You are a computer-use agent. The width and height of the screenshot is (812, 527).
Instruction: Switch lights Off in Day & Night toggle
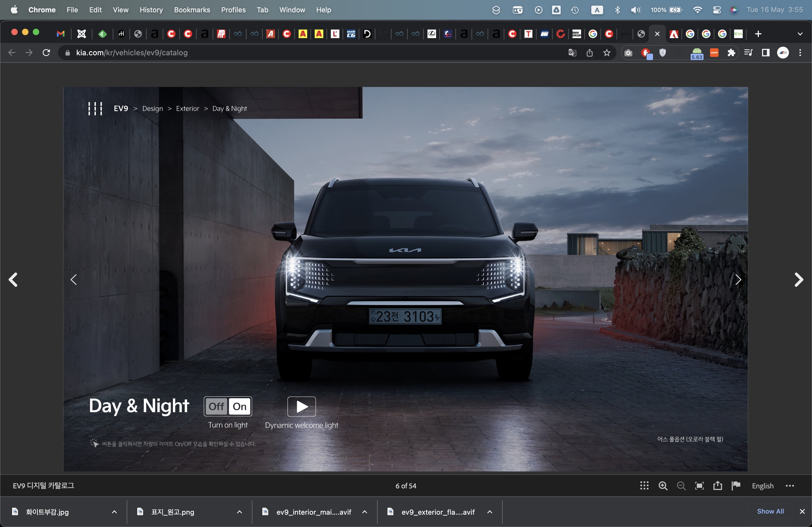(216, 406)
